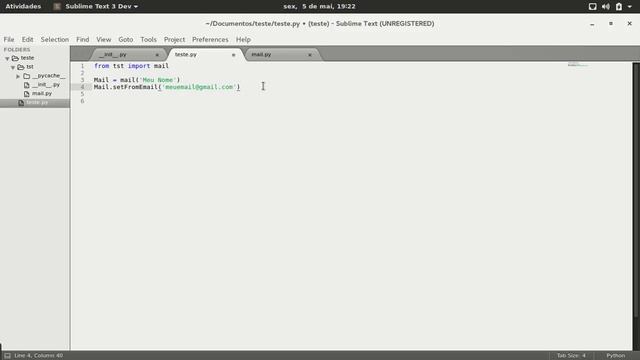Click line number 6 in the gutter

tap(82, 101)
